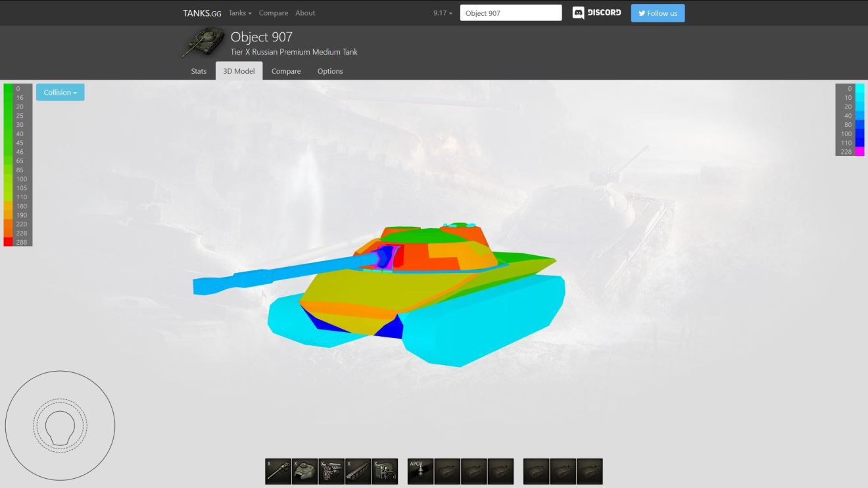Screen dimensions: 868x488
Task: Switch to the Compare tab below title
Action: (286, 71)
